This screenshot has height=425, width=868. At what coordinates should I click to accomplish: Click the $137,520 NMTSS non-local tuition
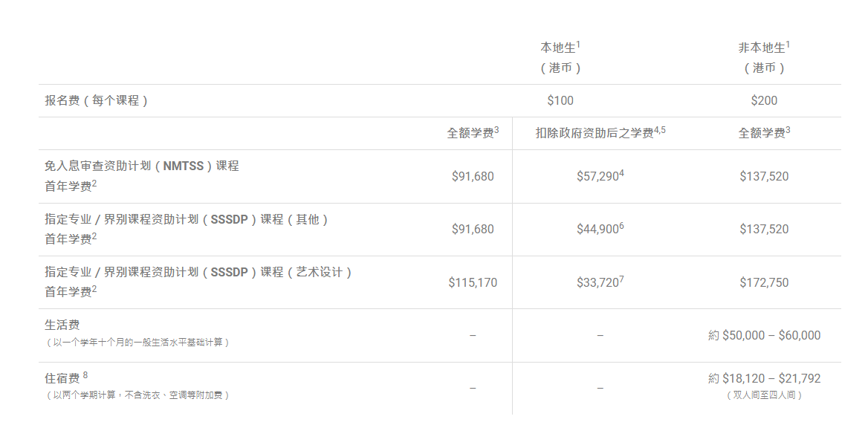coord(764,176)
